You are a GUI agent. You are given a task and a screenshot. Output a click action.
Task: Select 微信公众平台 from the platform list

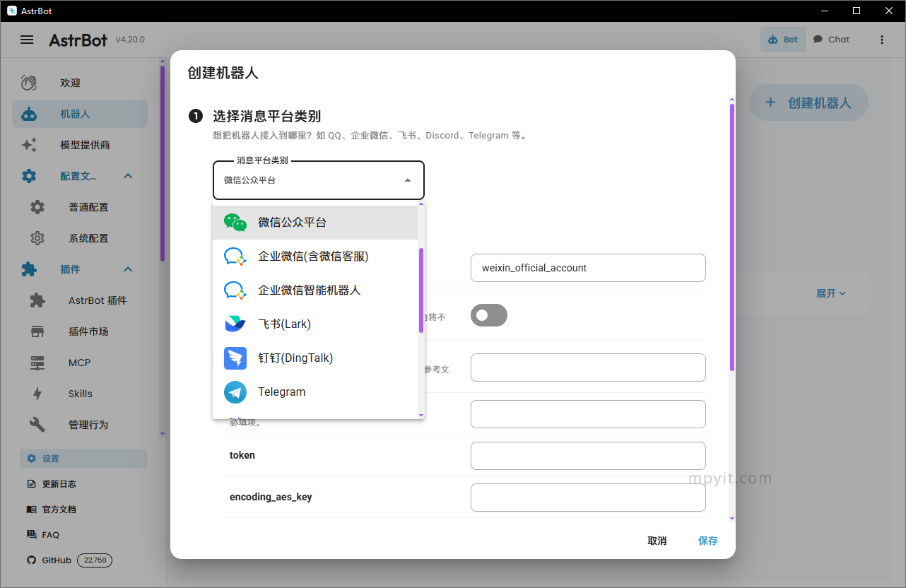pyautogui.click(x=315, y=222)
